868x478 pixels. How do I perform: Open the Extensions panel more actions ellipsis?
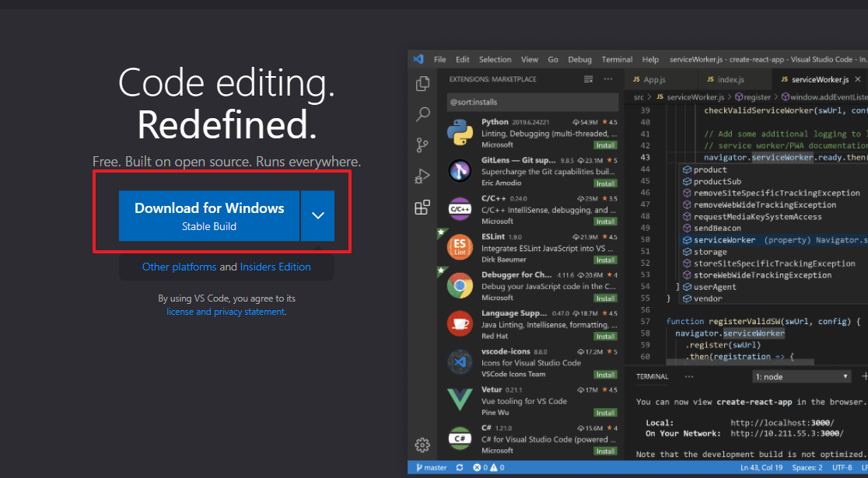point(608,79)
